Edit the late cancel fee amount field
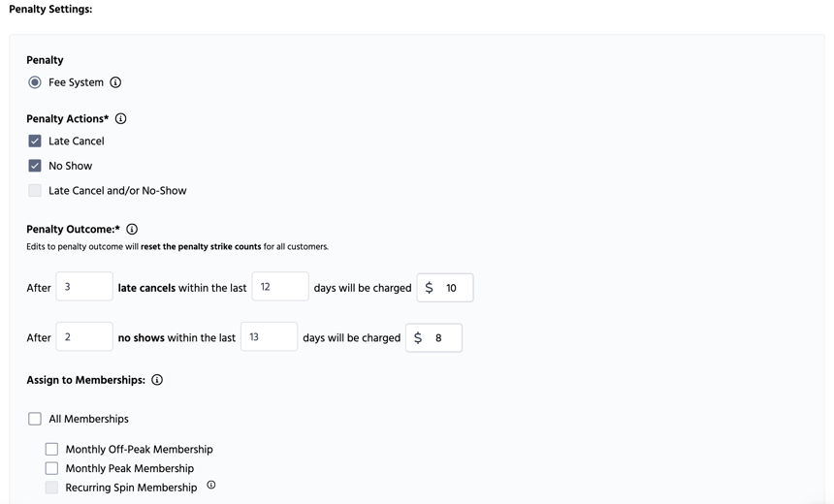Screen dimensions: 834x504 456,288
